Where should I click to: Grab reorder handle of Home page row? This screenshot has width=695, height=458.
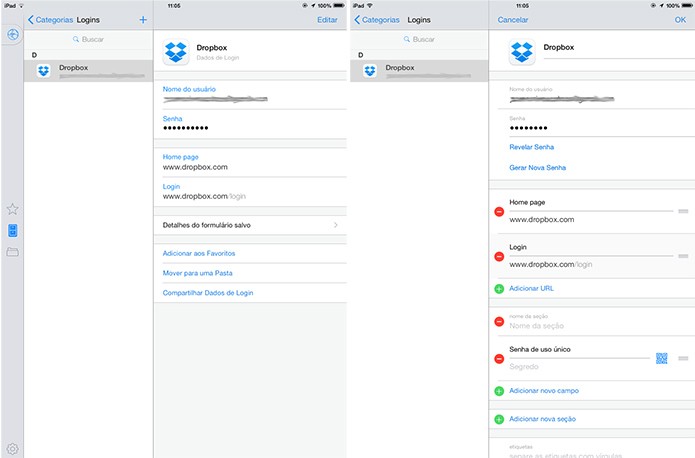[683, 211]
